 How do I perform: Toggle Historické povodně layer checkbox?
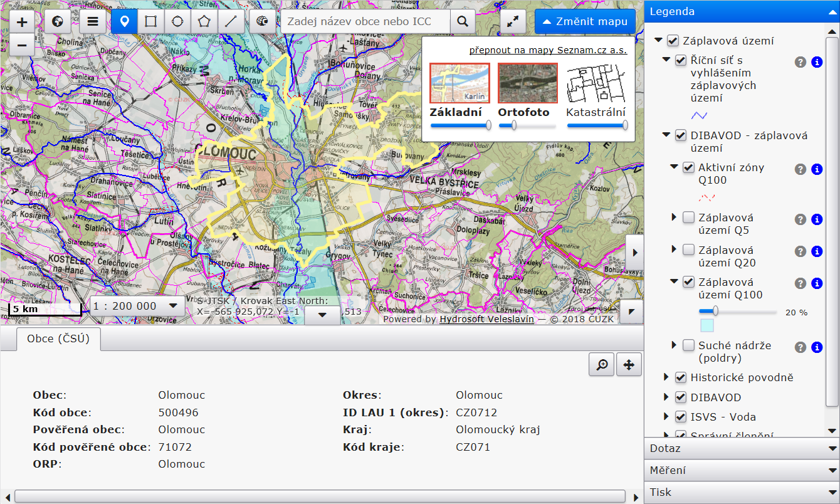point(681,377)
